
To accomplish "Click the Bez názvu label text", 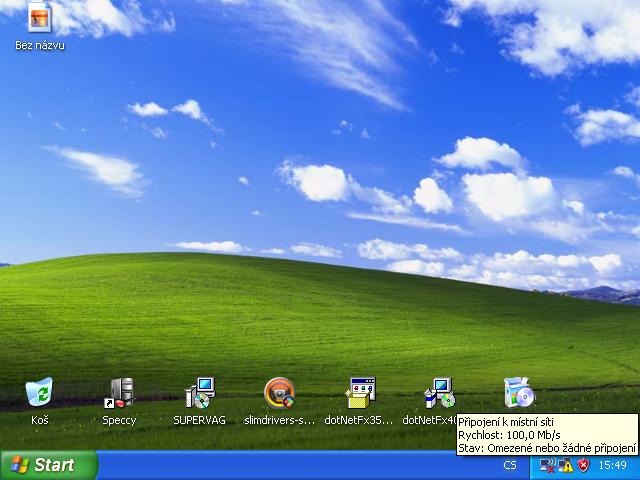I will point(40,46).
